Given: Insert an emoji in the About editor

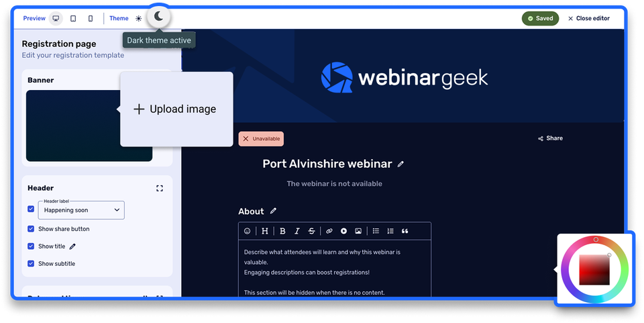Looking at the screenshot, I should (x=248, y=231).
